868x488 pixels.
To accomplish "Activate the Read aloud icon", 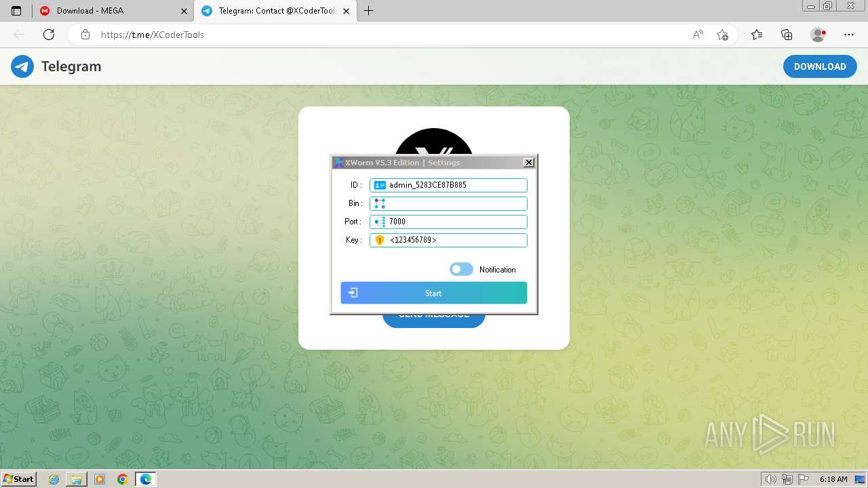I will click(x=698, y=35).
